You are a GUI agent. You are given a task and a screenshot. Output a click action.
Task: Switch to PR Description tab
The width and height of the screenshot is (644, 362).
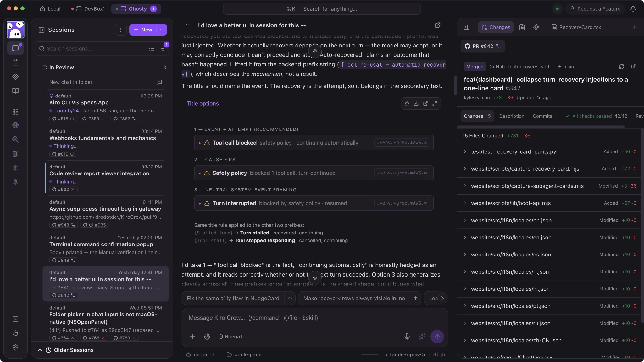click(x=512, y=116)
